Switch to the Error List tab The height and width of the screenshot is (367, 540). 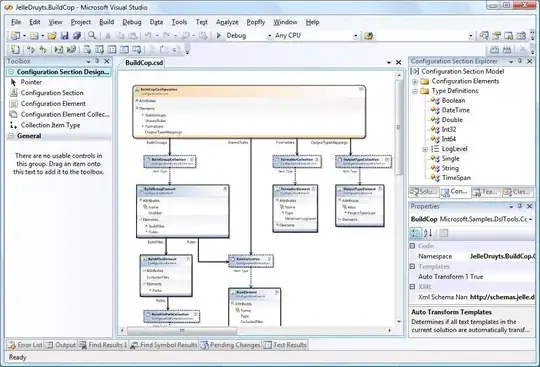click(25, 345)
